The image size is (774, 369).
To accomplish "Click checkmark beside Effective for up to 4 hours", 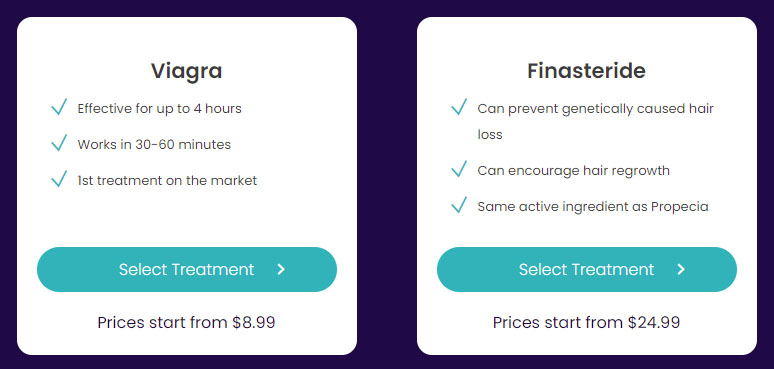I will tap(59, 107).
